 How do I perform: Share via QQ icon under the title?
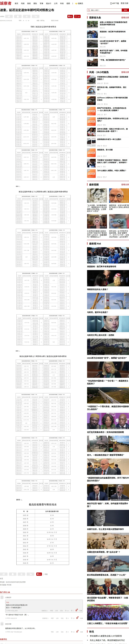point(18,17)
